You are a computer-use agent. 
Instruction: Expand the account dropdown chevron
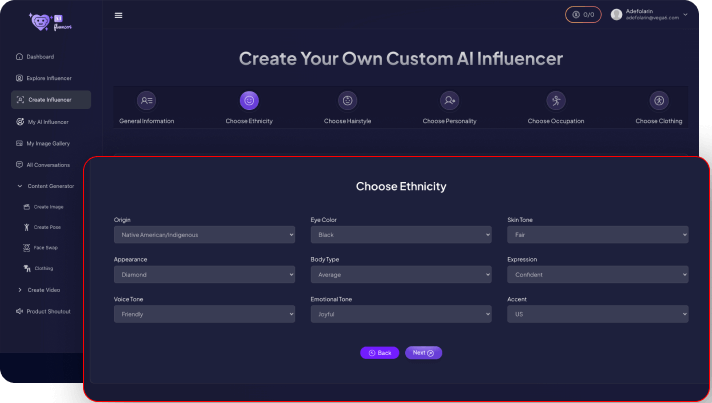(x=685, y=15)
